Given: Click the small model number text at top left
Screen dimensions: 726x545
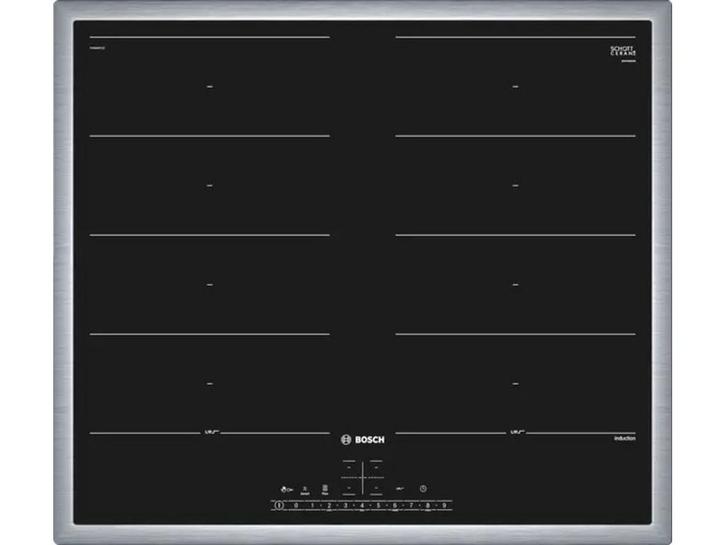Looking at the screenshot, I should coord(97,48).
